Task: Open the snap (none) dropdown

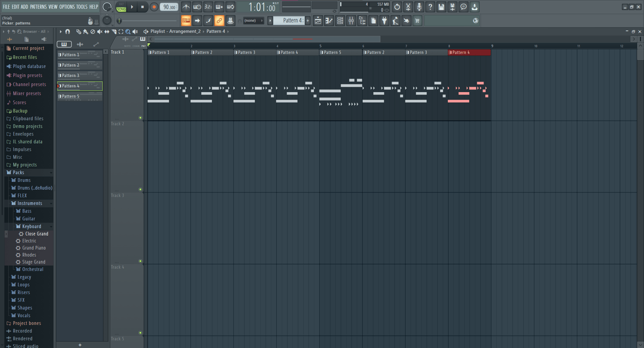Action: (253, 21)
